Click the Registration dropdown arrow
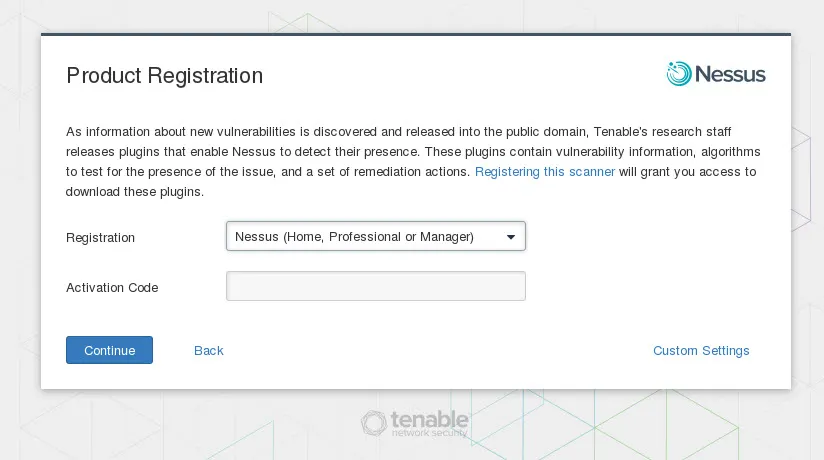The width and height of the screenshot is (824, 460). [x=511, y=237]
